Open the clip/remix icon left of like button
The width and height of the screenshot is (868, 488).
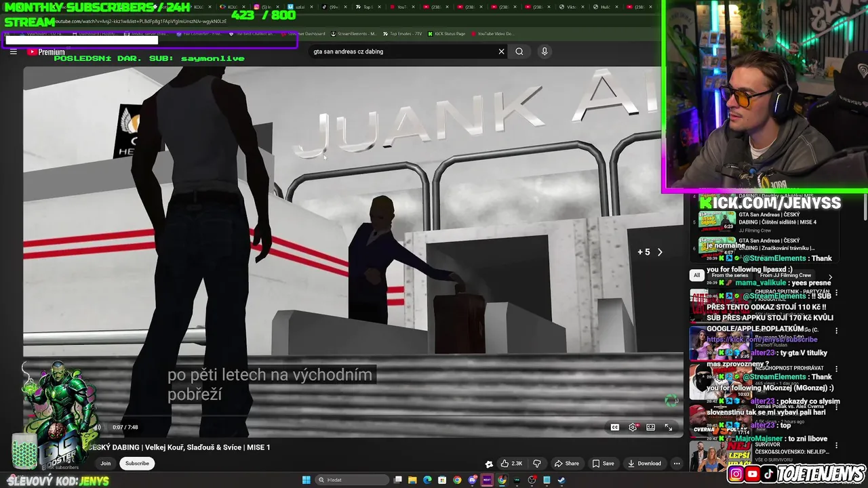click(489, 464)
